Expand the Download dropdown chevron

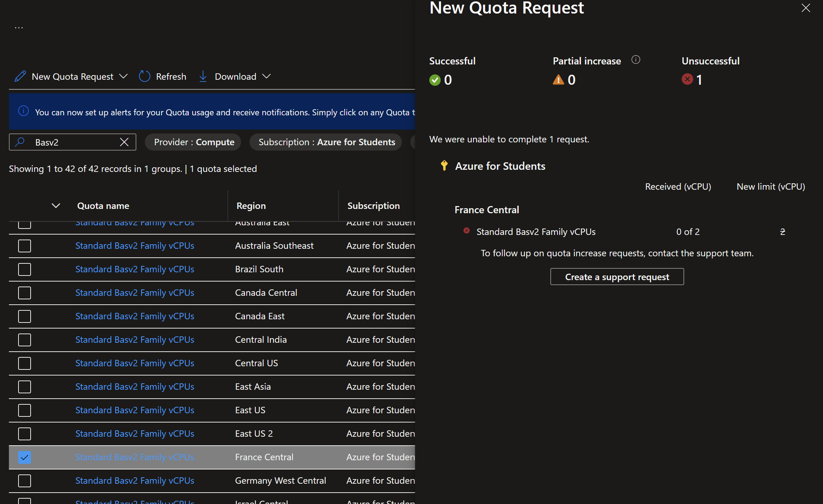(x=266, y=76)
